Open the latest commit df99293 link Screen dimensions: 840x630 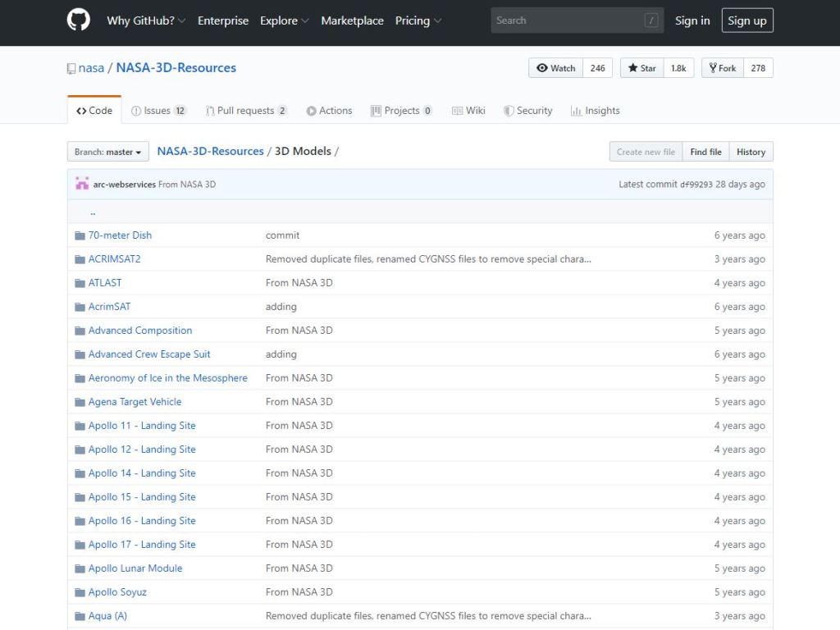tap(696, 185)
